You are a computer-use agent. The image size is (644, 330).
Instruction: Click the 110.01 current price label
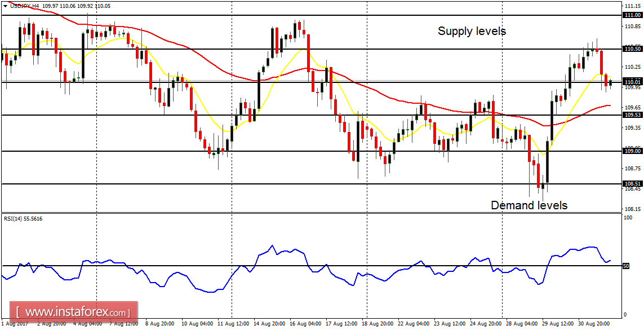633,82
